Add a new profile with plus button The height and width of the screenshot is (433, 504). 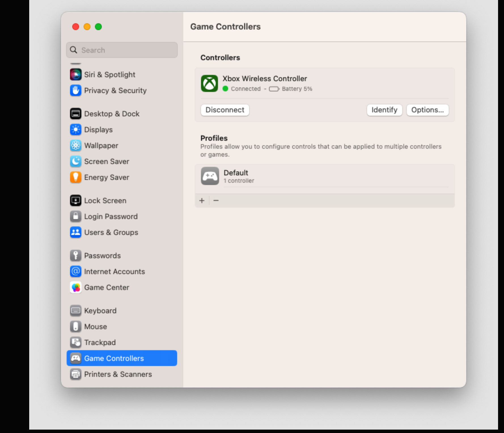point(202,201)
